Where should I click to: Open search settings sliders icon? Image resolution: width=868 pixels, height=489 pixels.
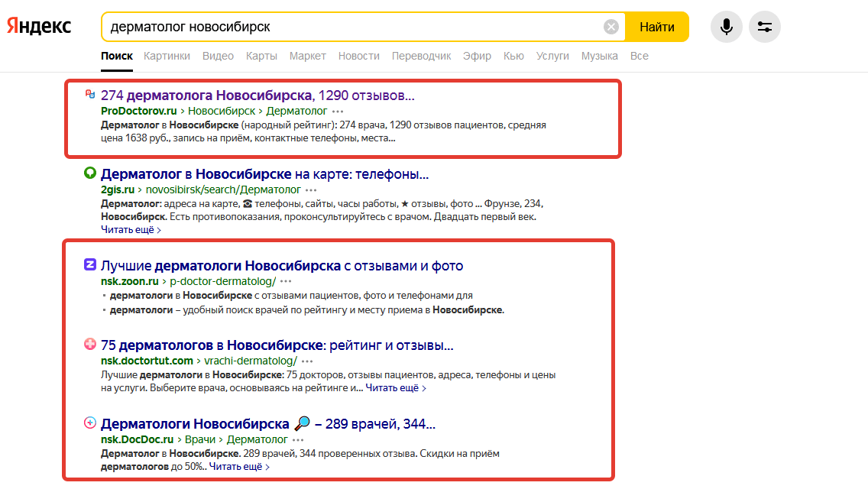[x=765, y=27]
